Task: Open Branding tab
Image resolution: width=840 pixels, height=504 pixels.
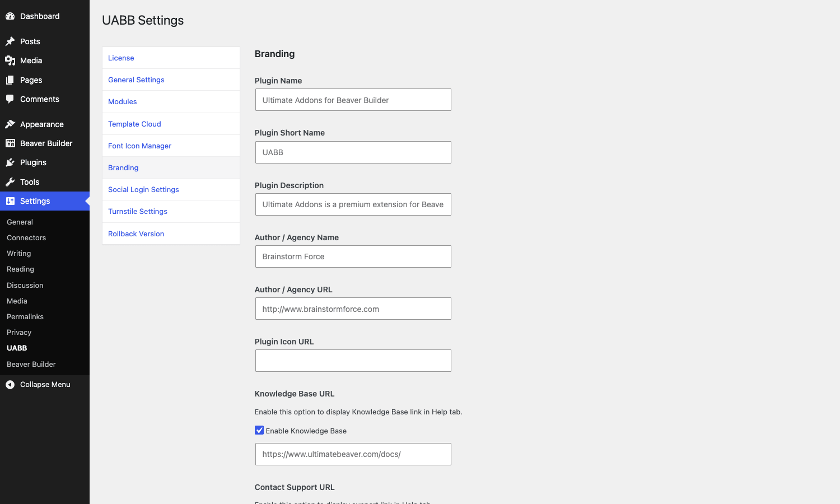Action: tap(171, 167)
